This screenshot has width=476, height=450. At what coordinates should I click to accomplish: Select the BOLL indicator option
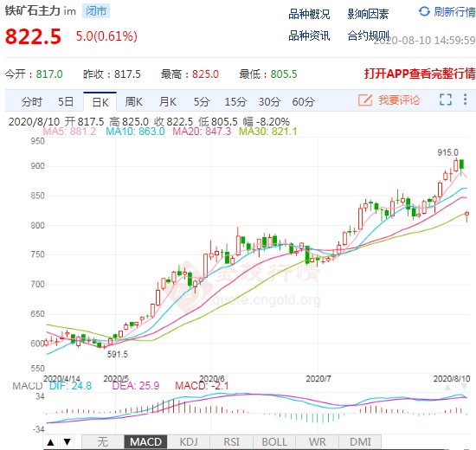tap(274, 442)
